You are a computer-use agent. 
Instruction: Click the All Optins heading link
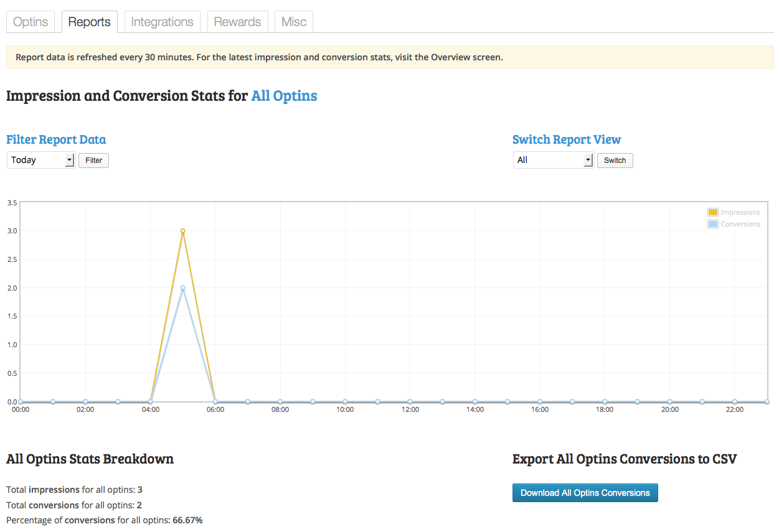click(x=284, y=96)
